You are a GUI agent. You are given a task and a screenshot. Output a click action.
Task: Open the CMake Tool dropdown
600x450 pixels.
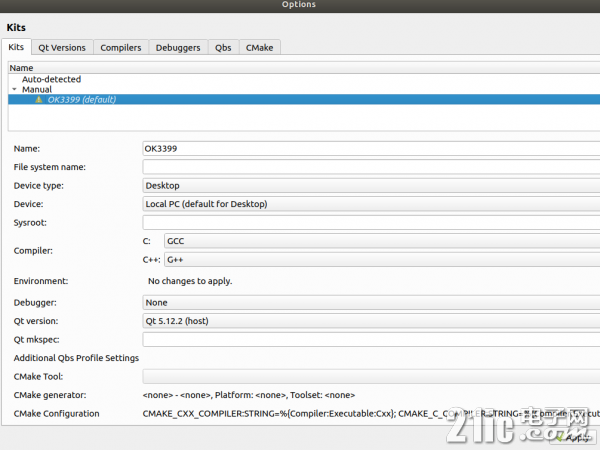tap(371, 377)
